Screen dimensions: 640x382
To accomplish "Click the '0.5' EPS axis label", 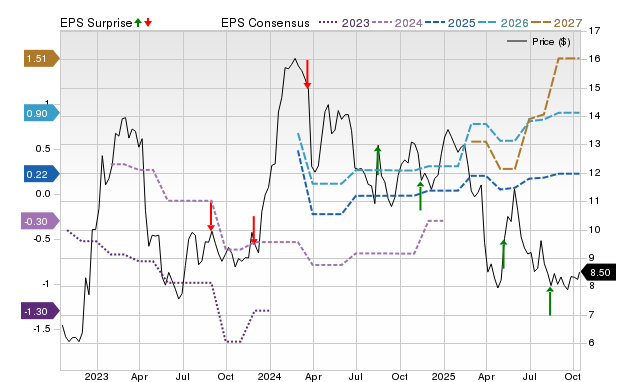I will click(x=43, y=149).
